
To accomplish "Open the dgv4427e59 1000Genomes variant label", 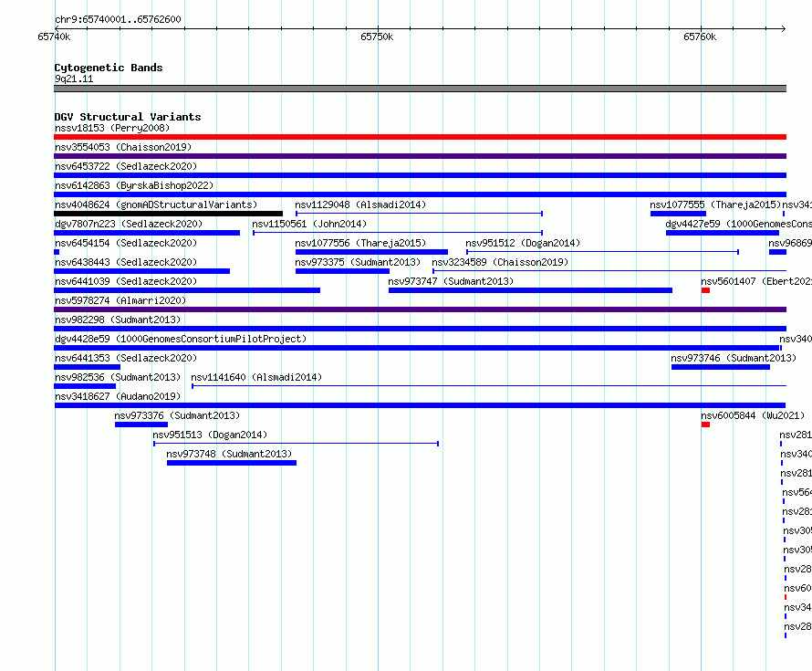I will 738,224.
